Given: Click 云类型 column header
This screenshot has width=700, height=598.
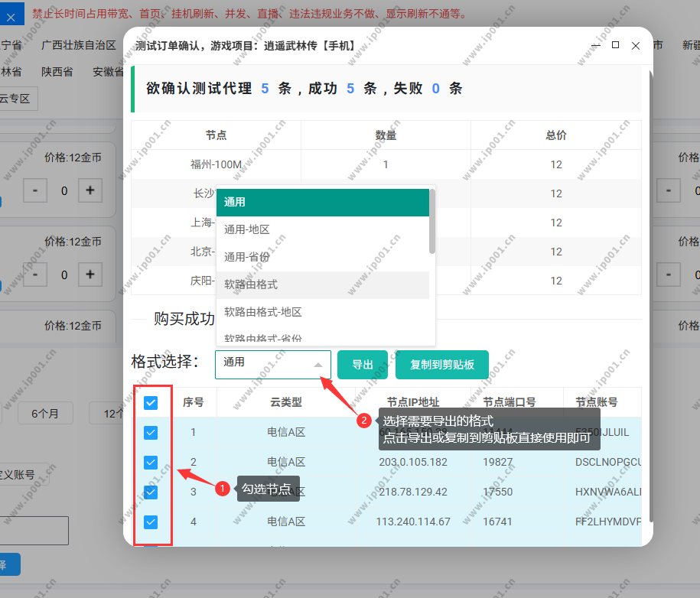Looking at the screenshot, I should click(286, 402).
